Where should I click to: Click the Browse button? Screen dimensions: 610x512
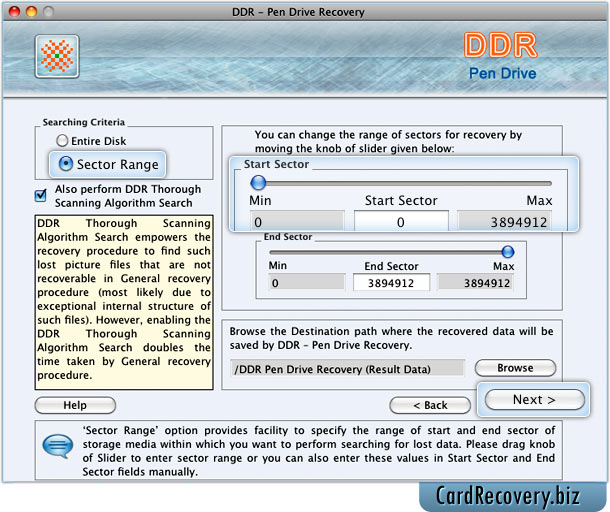(x=515, y=368)
